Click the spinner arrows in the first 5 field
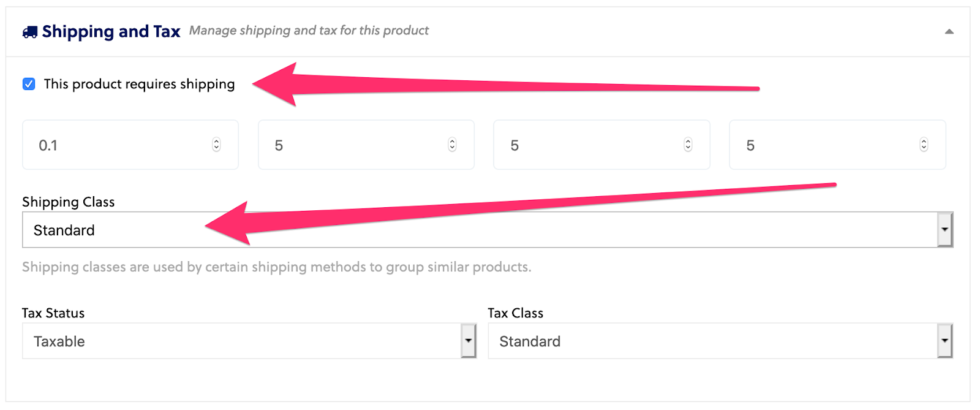The height and width of the screenshot is (410, 980). (452, 145)
